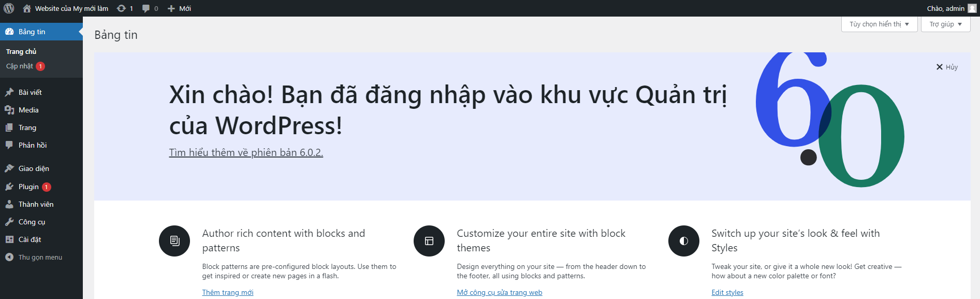The height and width of the screenshot is (299, 980).
Task: Expand the Trợ giúp help dropdown
Action: click(x=945, y=24)
